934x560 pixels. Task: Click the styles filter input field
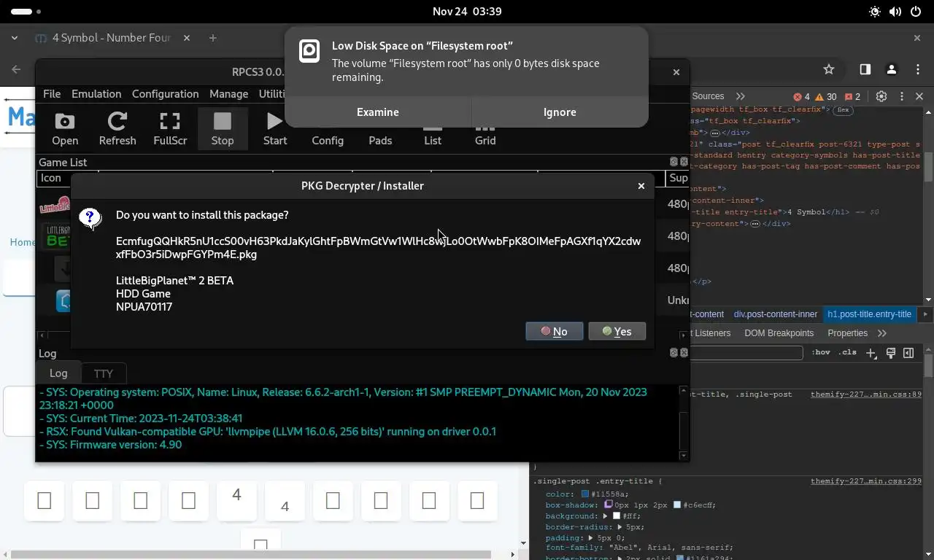pos(746,353)
